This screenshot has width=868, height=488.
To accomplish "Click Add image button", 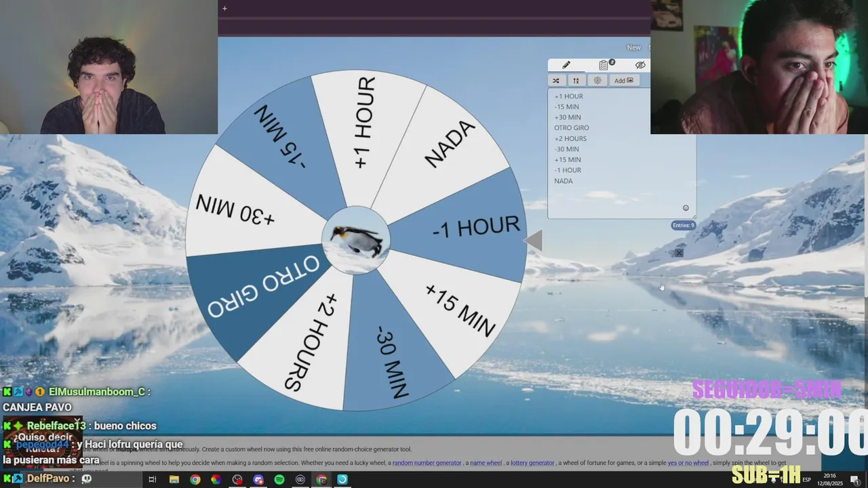I will 623,81.
